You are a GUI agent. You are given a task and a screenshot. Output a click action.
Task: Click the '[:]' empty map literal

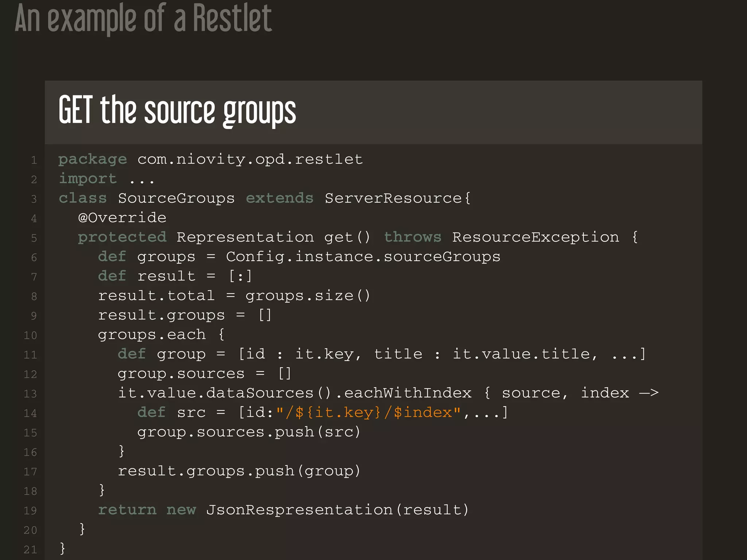tap(240, 276)
